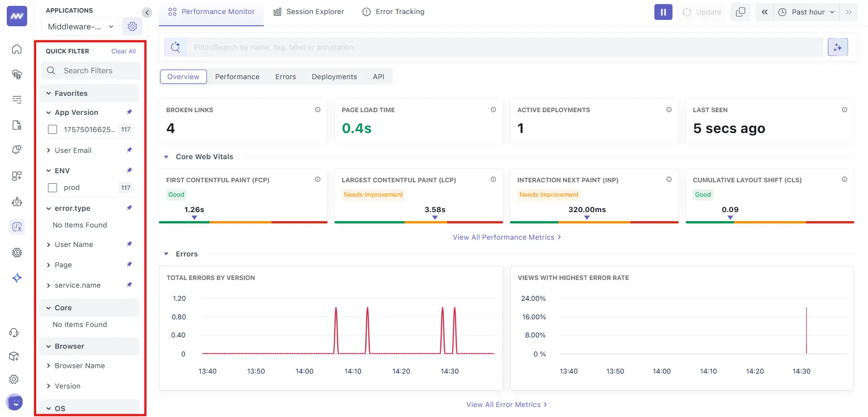This screenshot has height=417, width=868.
Task: Open View All Error Metrics
Action: point(506,404)
